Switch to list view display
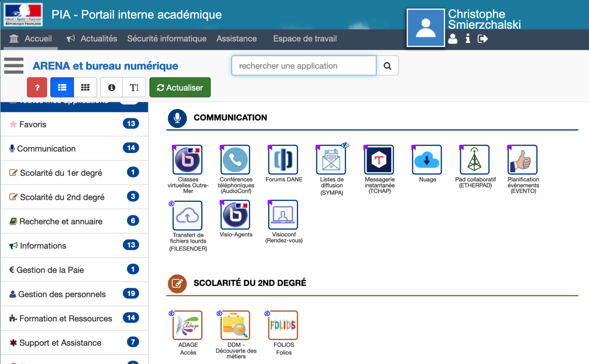 click(62, 87)
